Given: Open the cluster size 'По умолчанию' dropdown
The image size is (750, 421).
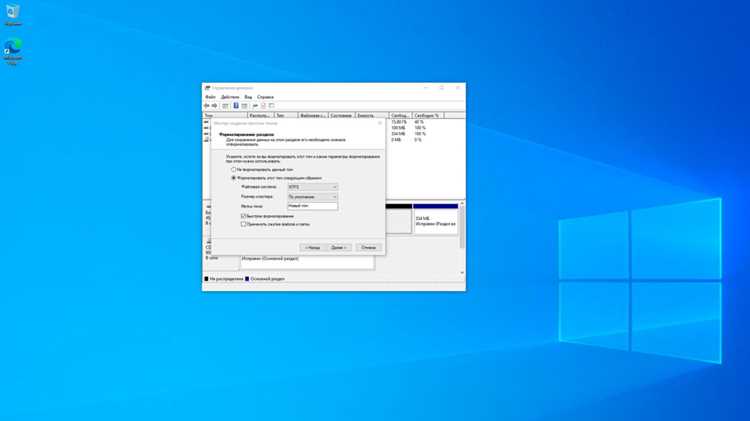Looking at the screenshot, I should tap(313, 197).
